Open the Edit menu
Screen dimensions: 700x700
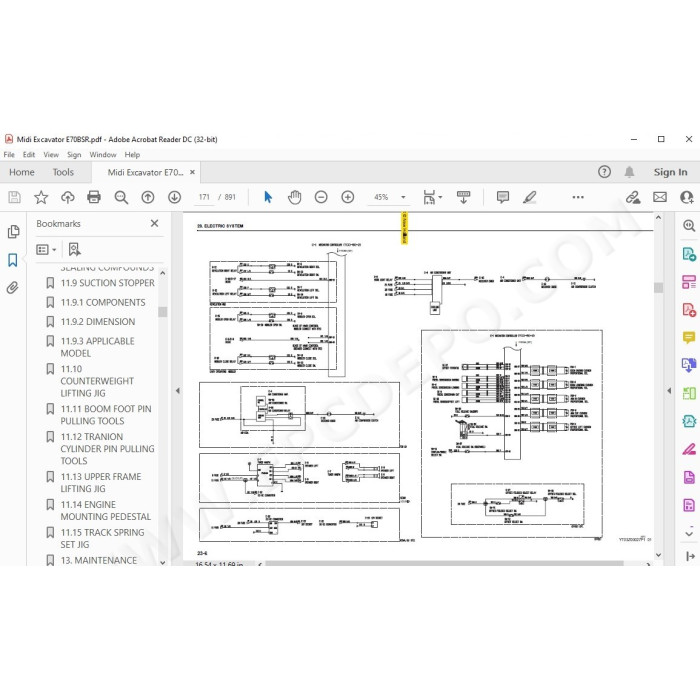pos(29,154)
